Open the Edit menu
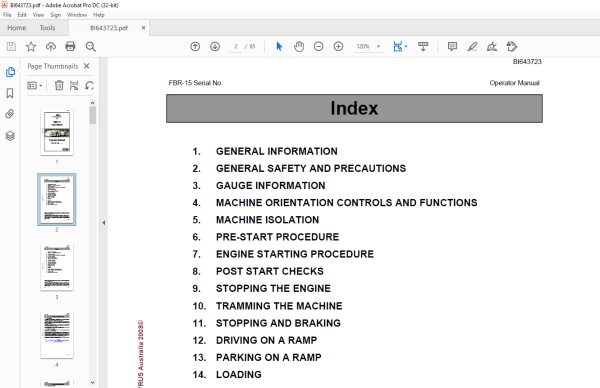The image size is (600, 388). coord(22,15)
